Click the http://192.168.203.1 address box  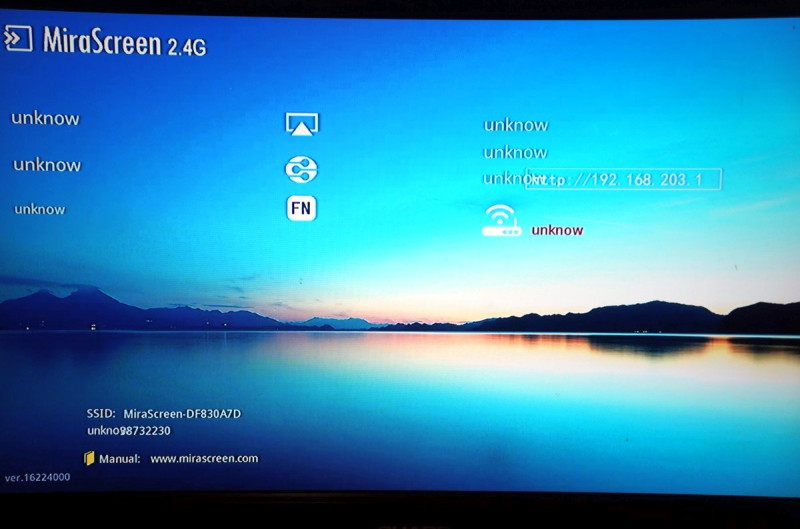624,180
